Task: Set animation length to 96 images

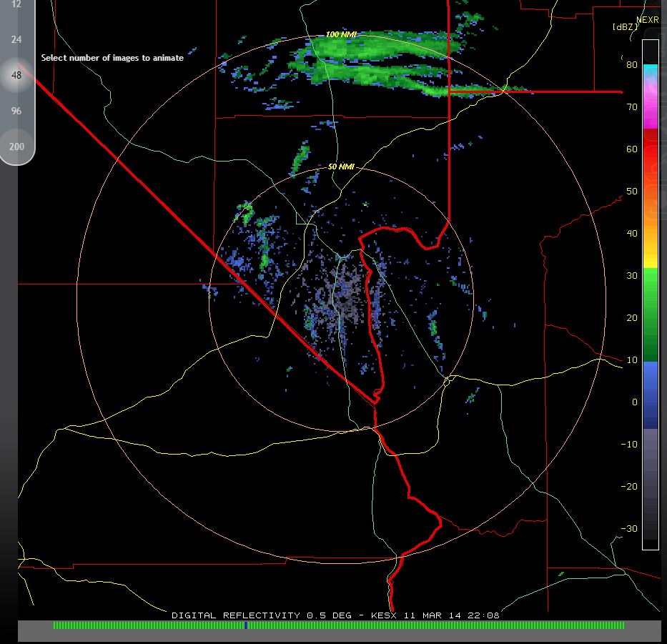Action: (16, 111)
